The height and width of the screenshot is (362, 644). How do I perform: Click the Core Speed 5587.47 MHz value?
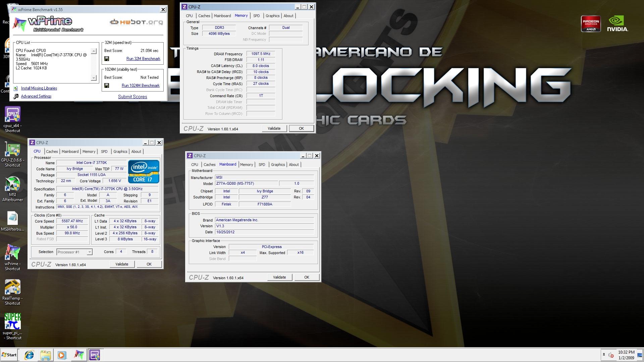pos(72,221)
